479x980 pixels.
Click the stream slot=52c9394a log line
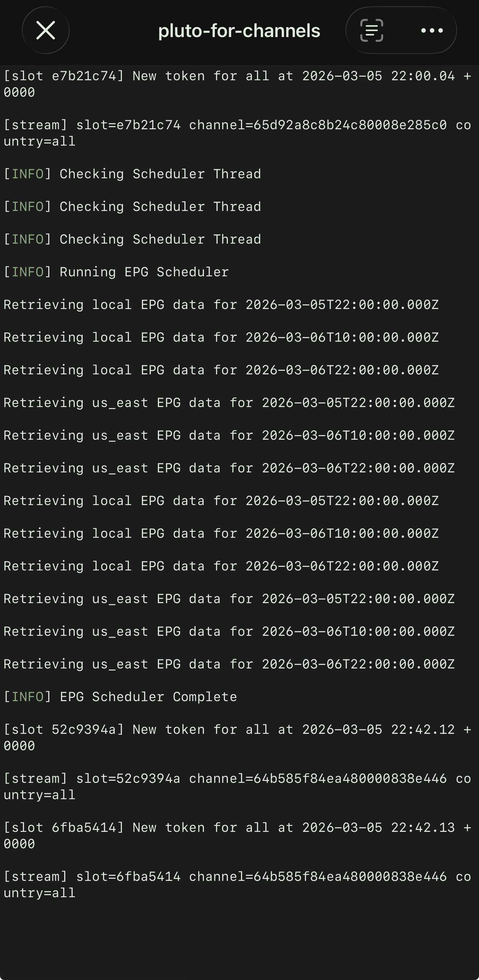point(237,787)
